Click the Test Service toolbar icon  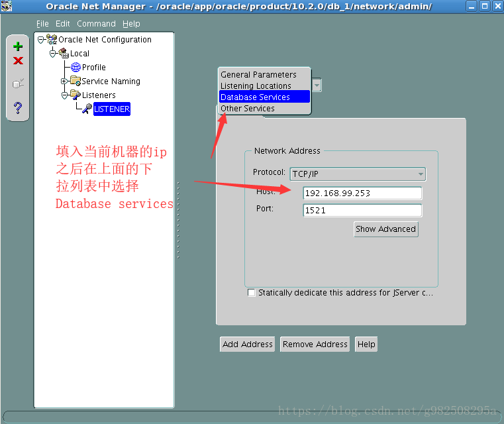(18, 83)
